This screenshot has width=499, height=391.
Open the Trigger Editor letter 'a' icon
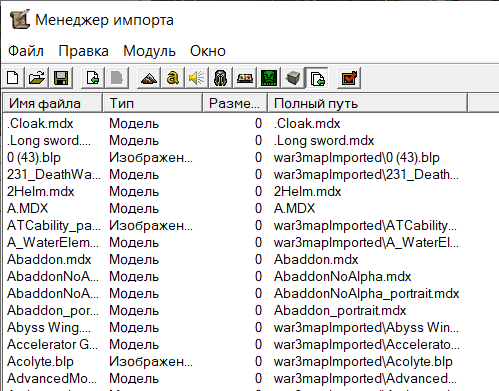tap(173, 78)
